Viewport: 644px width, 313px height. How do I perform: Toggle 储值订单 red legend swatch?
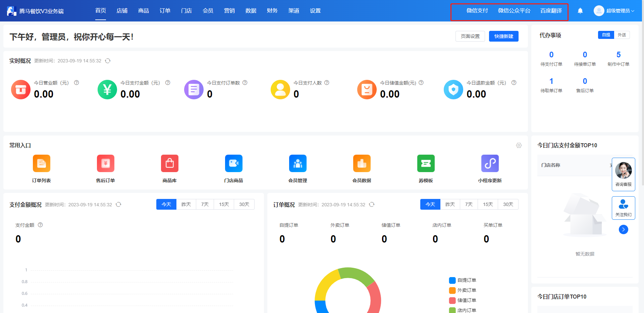[452, 300]
